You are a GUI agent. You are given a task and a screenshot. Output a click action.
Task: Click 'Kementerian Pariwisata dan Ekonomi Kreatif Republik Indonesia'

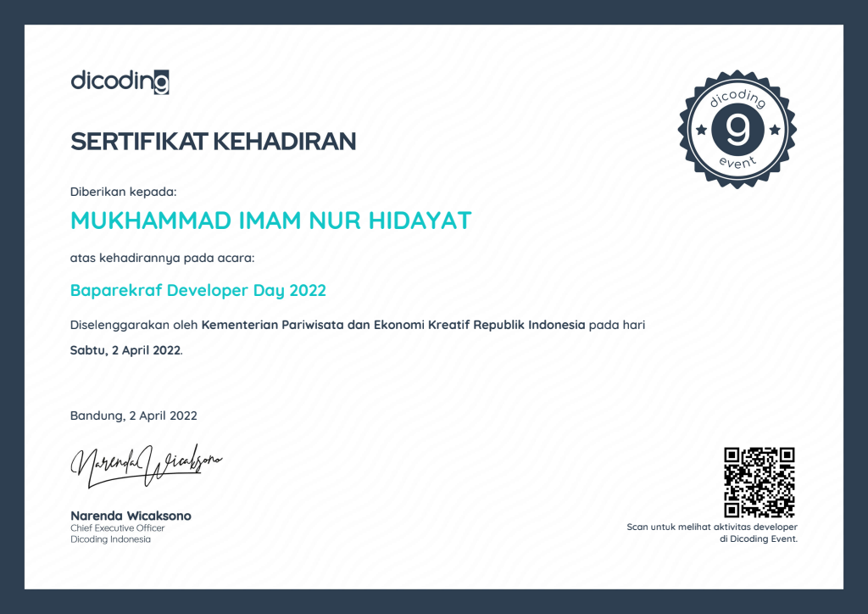393,325
